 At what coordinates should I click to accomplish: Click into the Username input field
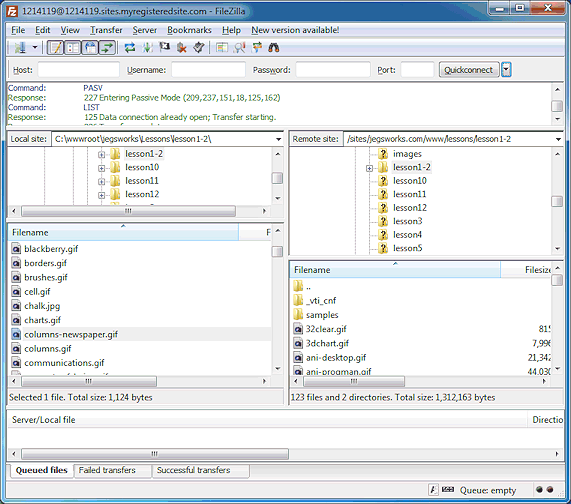point(208,70)
